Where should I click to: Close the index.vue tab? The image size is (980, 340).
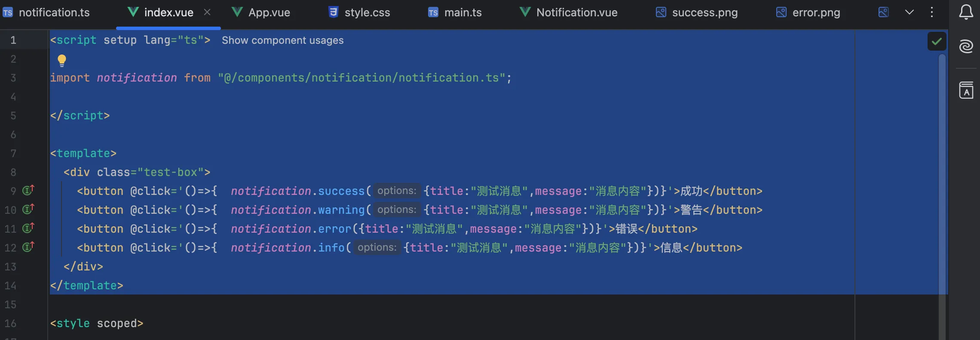(207, 12)
